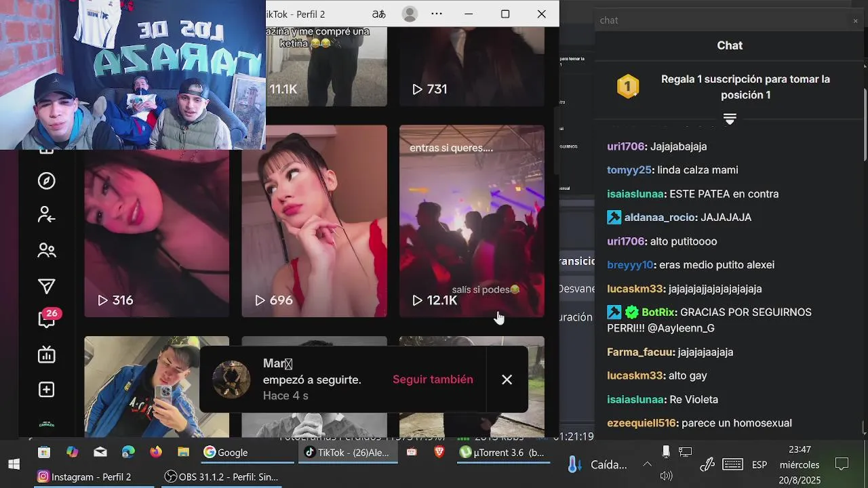Click the TikTok upload plus icon
Image resolution: width=868 pixels, height=488 pixels.
(x=46, y=390)
